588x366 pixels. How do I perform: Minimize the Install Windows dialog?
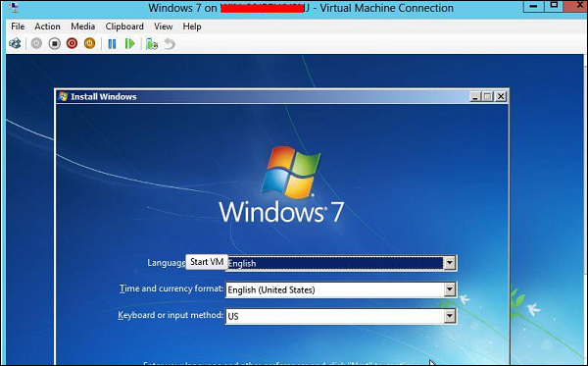(475, 97)
